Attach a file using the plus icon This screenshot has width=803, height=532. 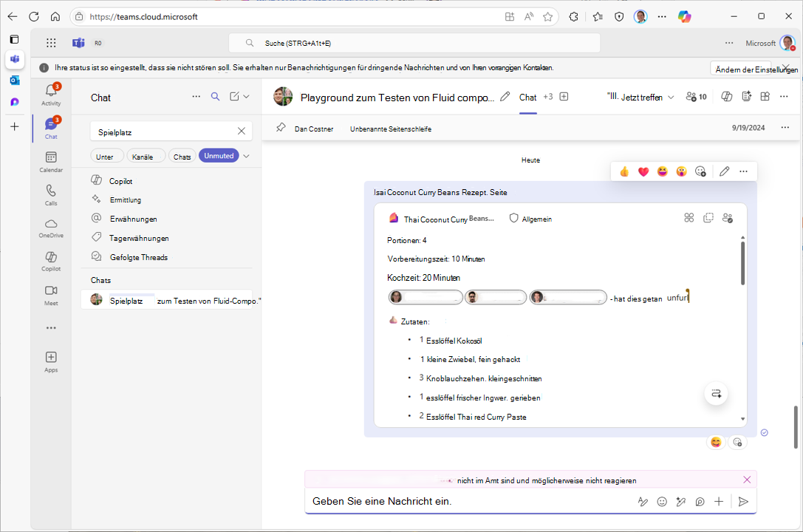click(x=718, y=501)
